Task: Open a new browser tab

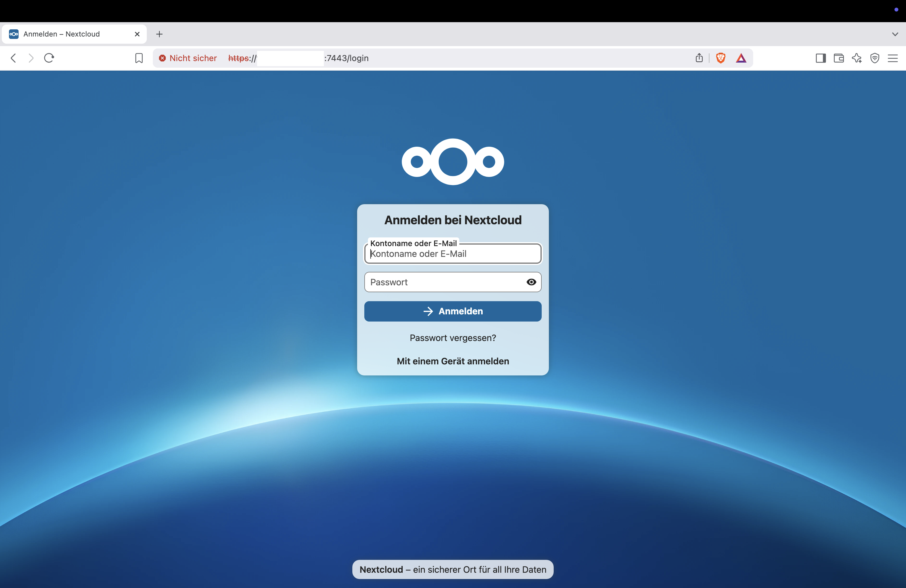Action: coord(159,34)
